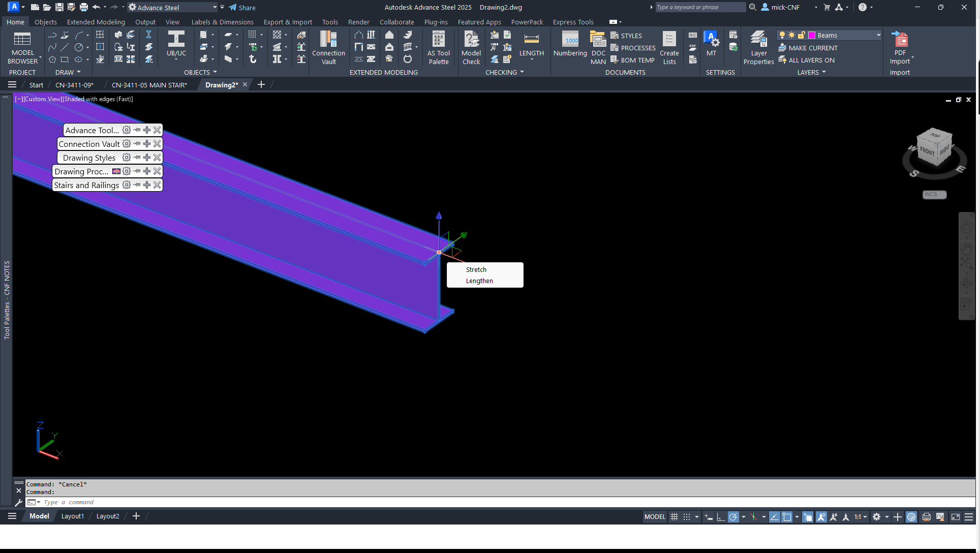Open Layer Properties manager
The image size is (980, 553).
758,48
